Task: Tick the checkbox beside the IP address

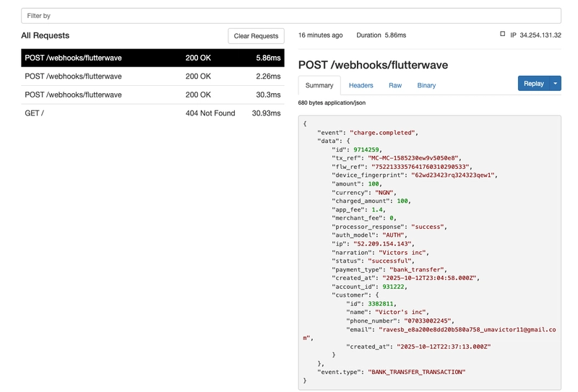Action: pyautogui.click(x=503, y=34)
